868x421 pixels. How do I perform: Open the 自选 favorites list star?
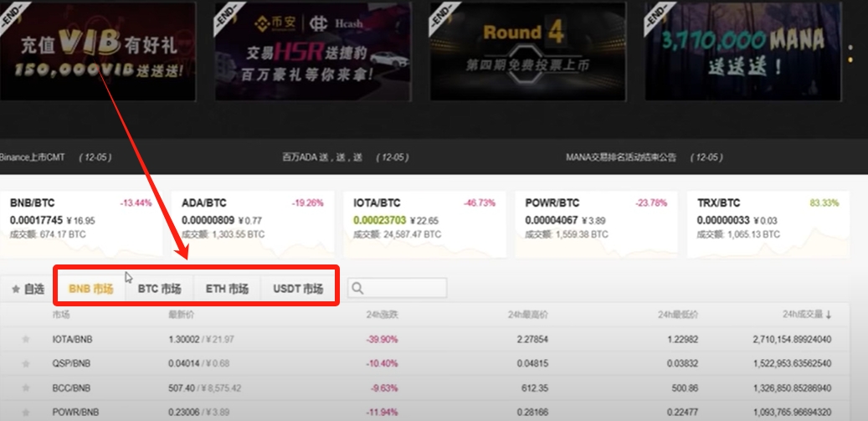[16, 289]
